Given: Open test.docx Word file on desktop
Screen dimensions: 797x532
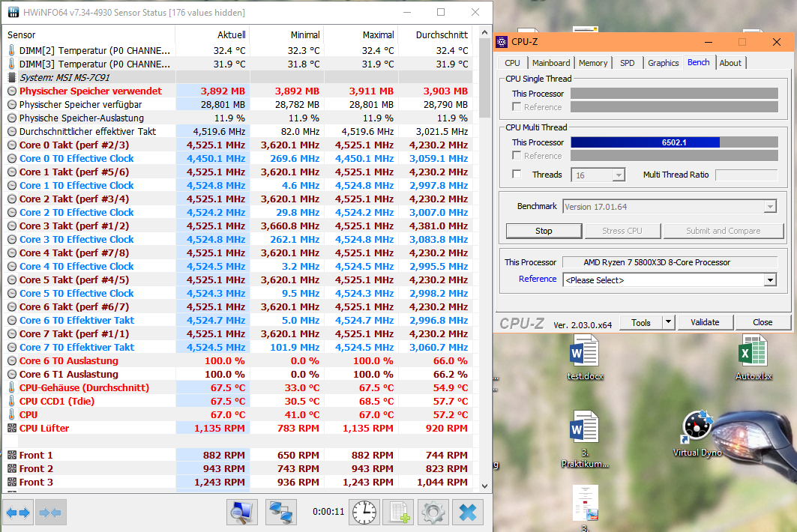Looking at the screenshot, I should pos(585,357).
